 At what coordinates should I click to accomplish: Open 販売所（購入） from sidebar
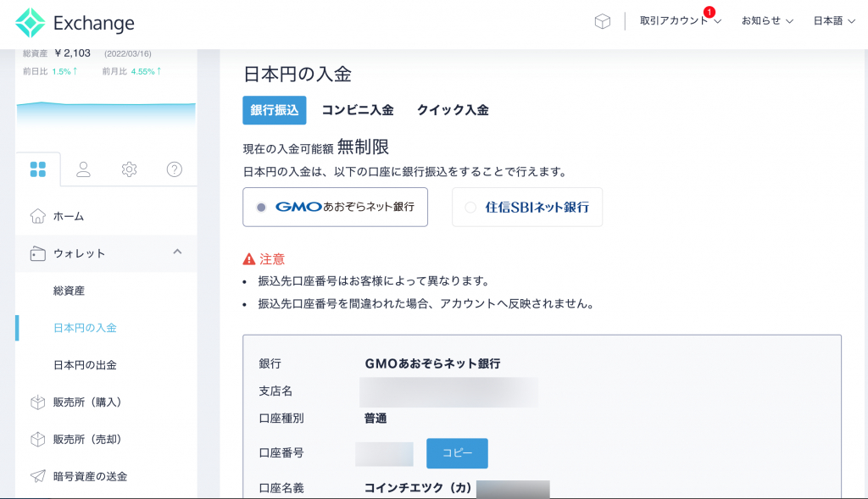87,402
